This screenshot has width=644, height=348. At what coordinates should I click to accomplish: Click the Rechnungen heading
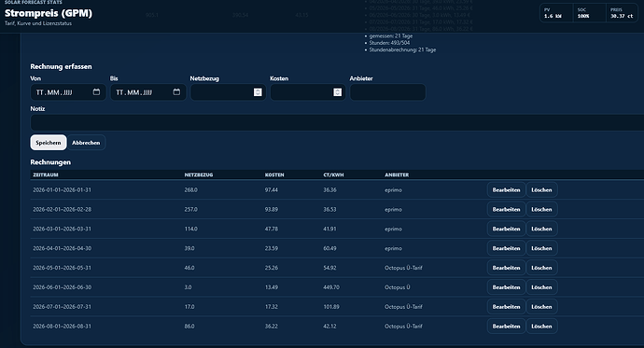click(x=50, y=162)
